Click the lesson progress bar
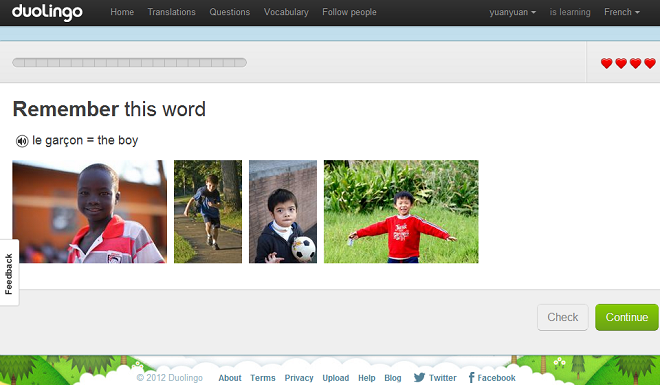660x385 pixels. (130, 63)
